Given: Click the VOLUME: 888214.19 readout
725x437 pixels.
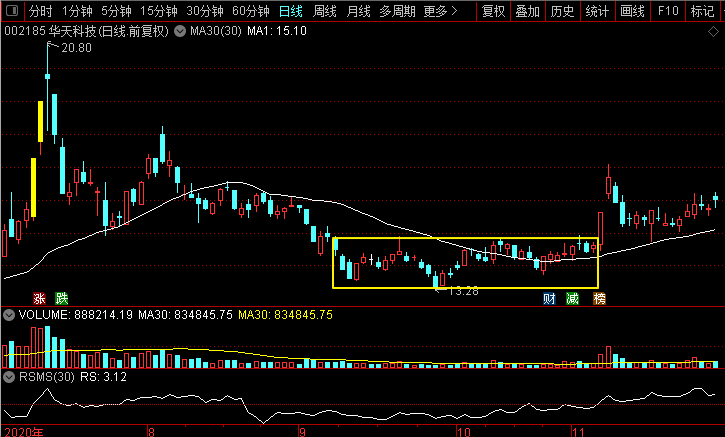Looking at the screenshot, I should pos(75,315).
